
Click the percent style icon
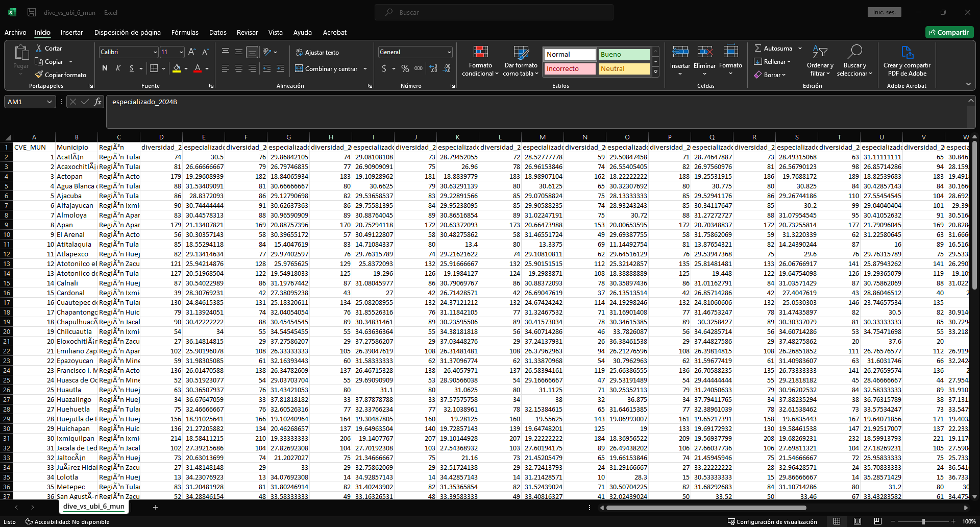point(405,68)
